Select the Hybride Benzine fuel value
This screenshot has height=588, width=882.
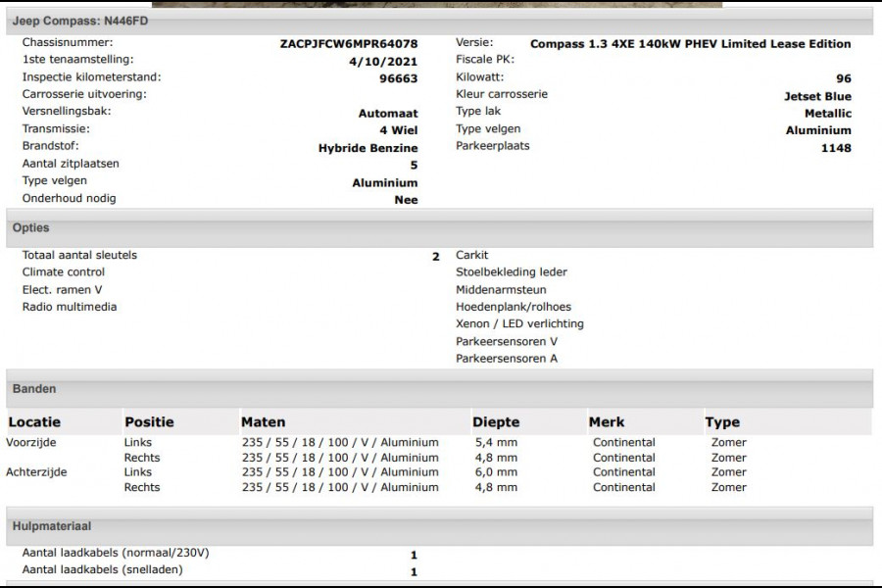pos(367,148)
